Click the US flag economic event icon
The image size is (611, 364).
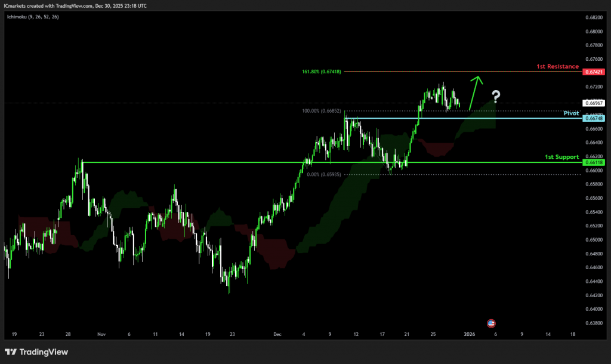point(492,323)
